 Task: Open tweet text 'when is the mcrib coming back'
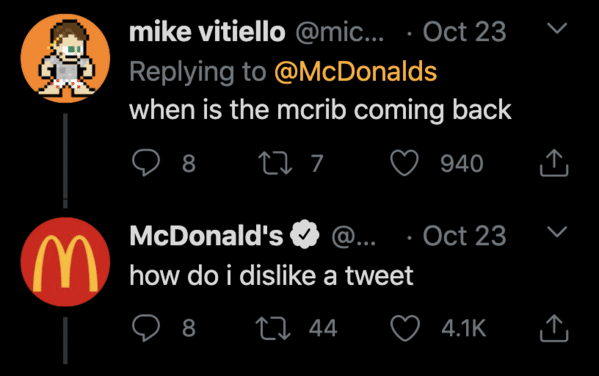point(320,110)
